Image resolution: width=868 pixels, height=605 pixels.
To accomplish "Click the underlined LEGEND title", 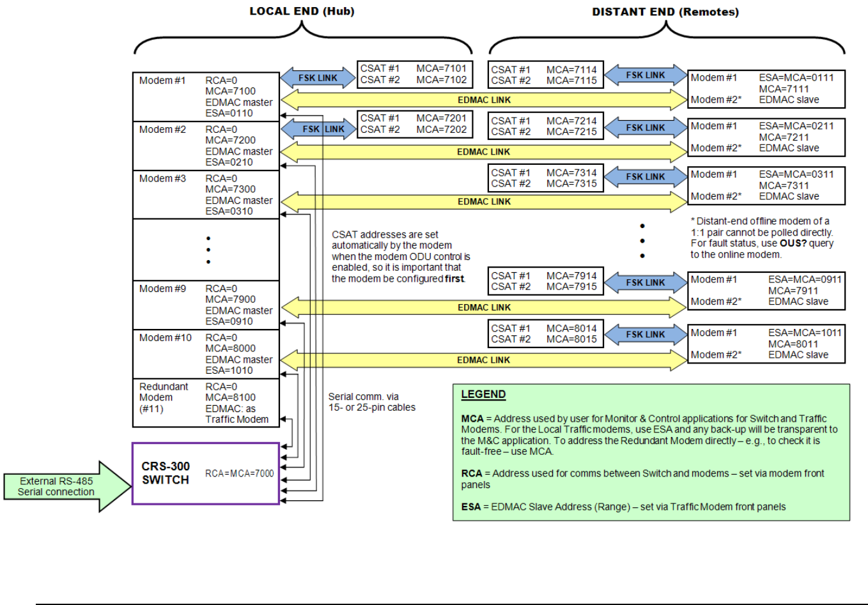I will 483,395.
